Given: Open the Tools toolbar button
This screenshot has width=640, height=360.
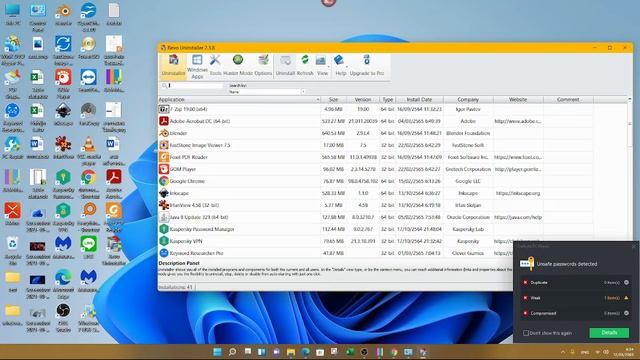Looking at the screenshot, I should pos(215,65).
